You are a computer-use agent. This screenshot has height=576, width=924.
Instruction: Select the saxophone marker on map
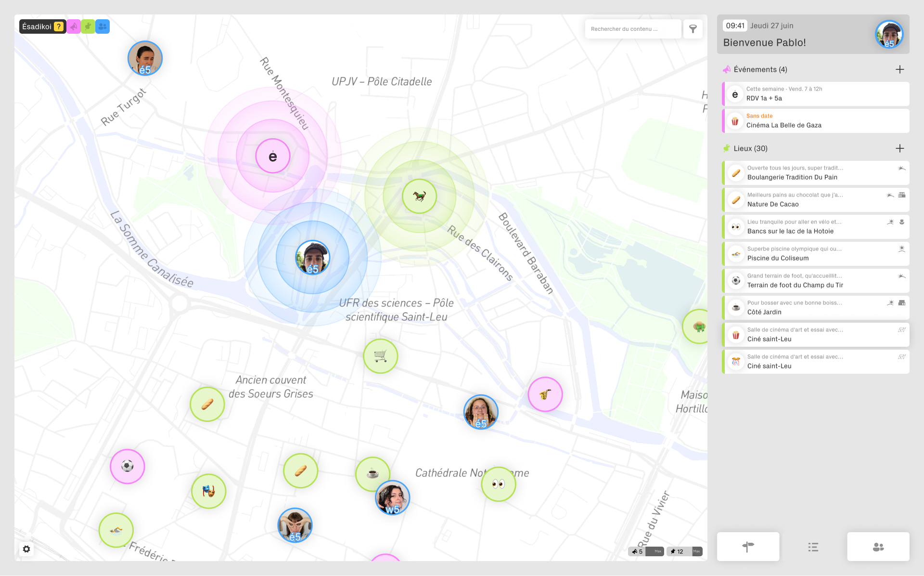[x=545, y=394]
